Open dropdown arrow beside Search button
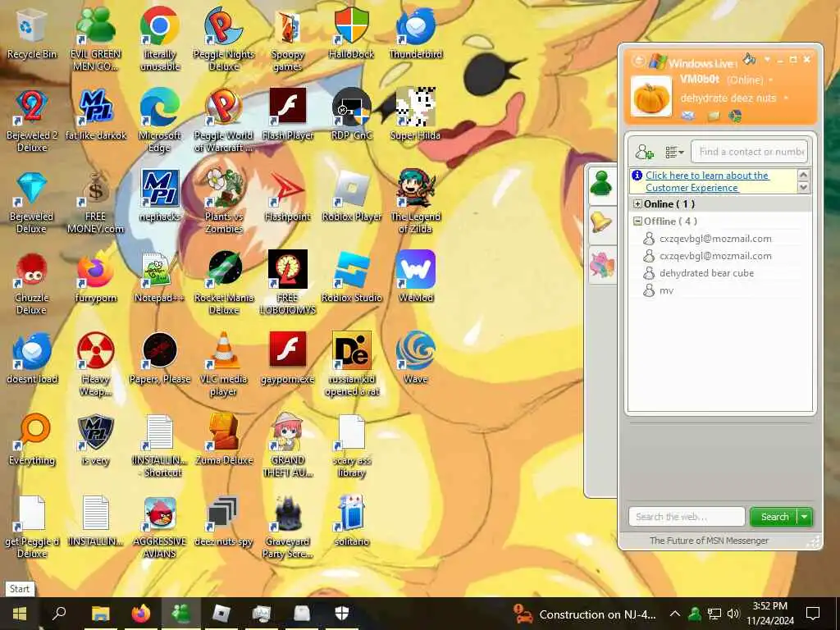This screenshot has width=840, height=630. pos(805,517)
